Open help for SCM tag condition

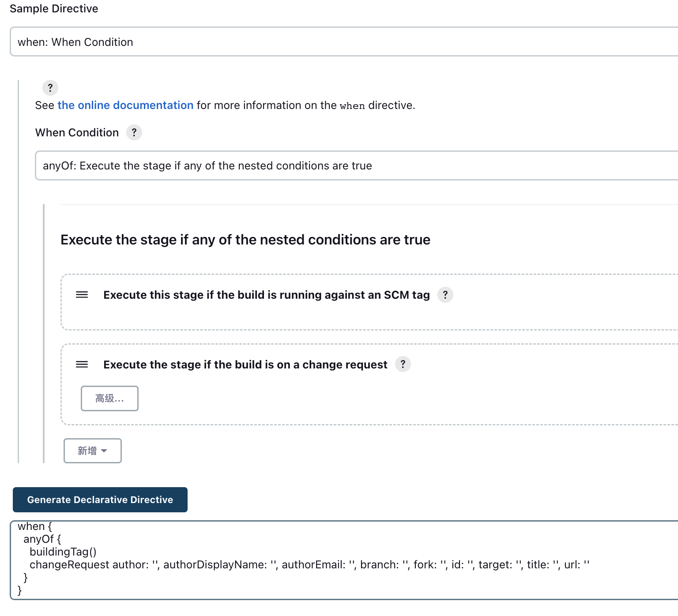[x=445, y=295]
